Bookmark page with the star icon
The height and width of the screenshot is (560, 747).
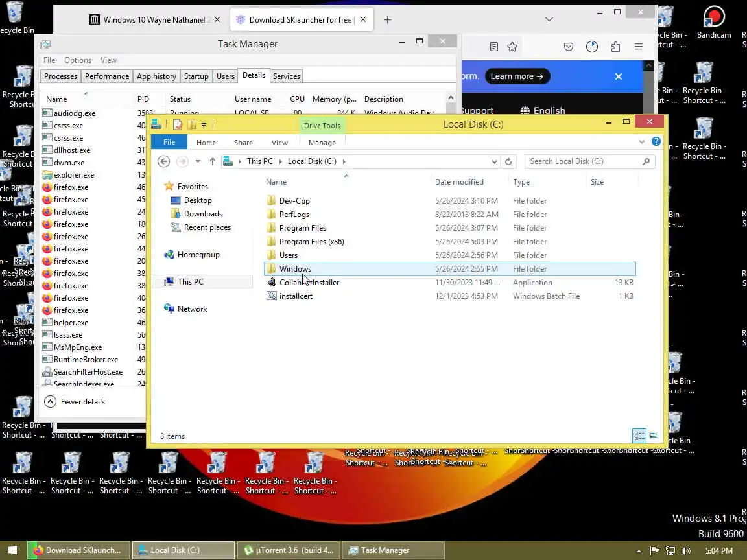click(512, 47)
